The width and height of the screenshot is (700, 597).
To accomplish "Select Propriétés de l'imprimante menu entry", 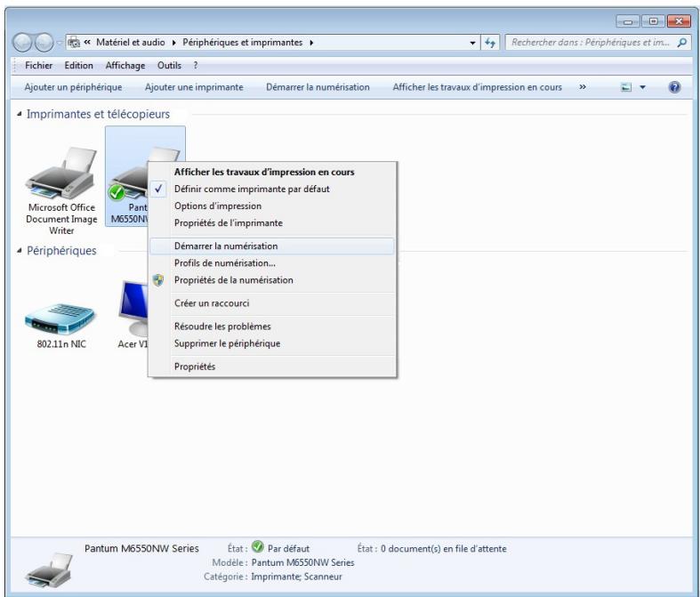I will 228,222.
